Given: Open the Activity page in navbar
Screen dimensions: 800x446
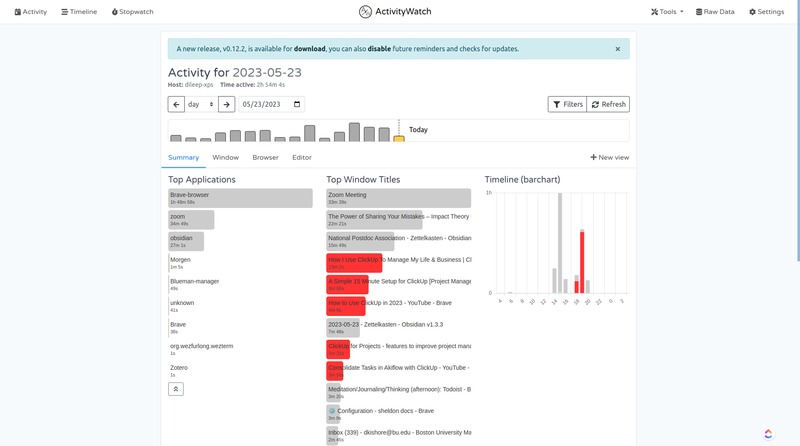Looking at the screenshot, I should [31, 12].
